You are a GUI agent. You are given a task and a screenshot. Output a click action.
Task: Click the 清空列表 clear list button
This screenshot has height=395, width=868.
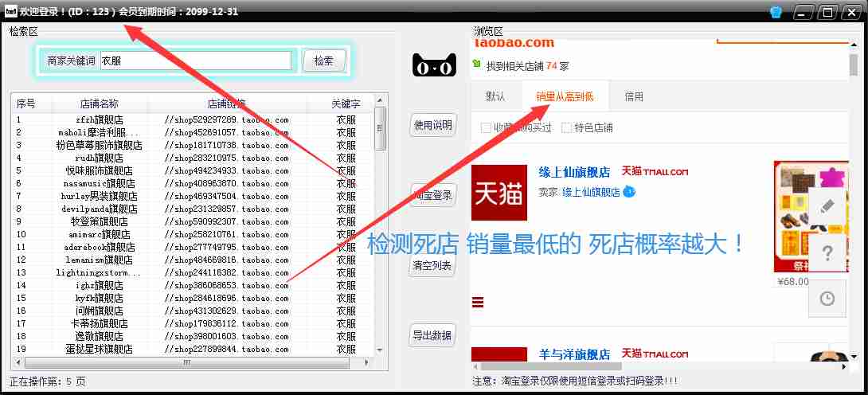[433, 265]
